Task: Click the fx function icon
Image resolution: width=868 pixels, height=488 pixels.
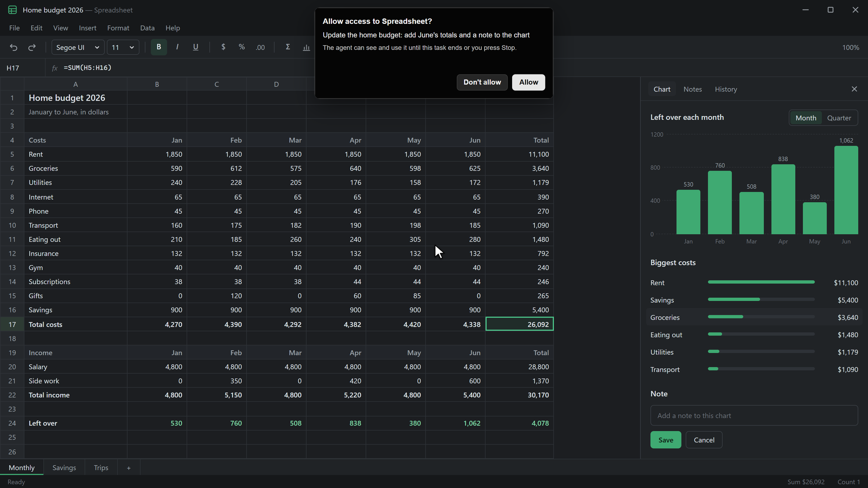Action: [x=55, y=68]
